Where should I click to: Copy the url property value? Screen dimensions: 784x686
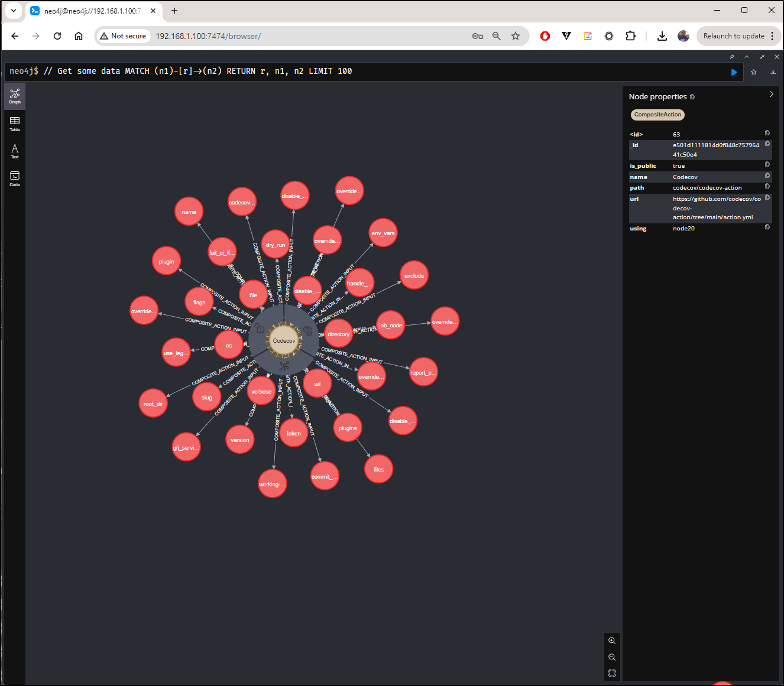click(x=767, y=197)
